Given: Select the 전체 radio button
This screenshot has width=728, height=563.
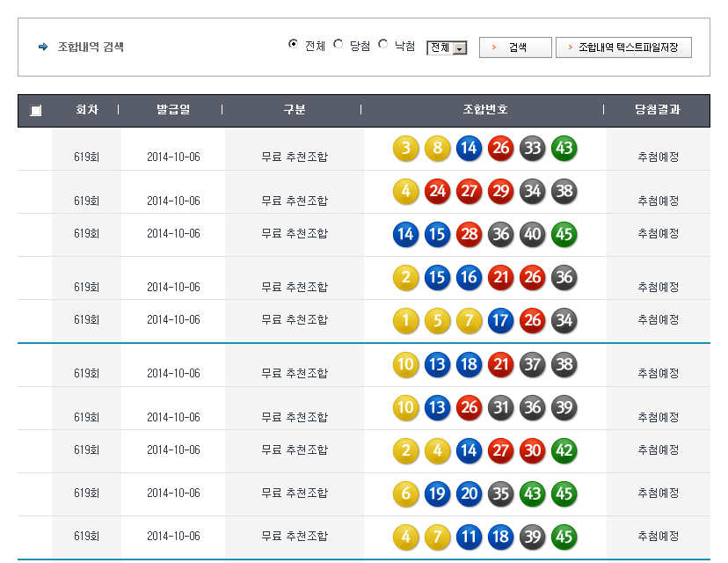Looking at the screenshot, I should click(x=294, y=44).
